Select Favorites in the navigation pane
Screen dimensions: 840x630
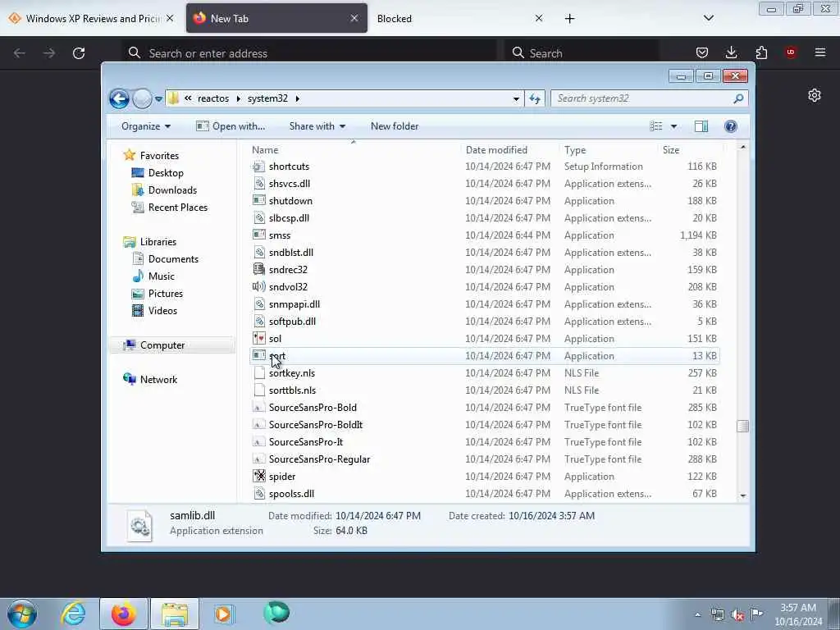tap(159, 155)
